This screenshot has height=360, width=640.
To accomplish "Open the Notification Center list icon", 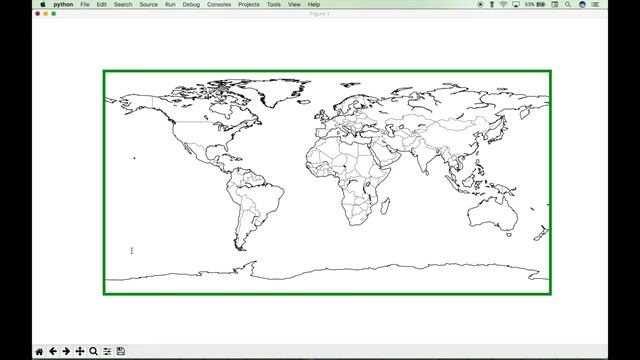I will coord(596,4).
